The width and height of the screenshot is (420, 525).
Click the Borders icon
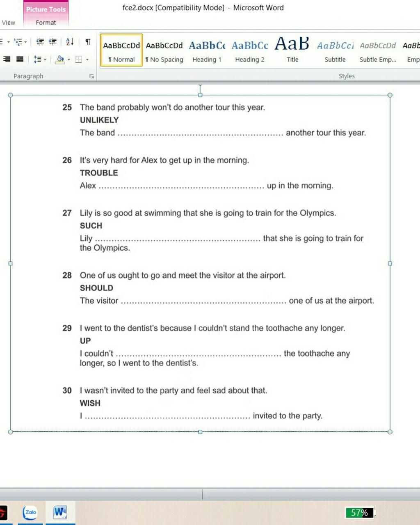coord(78,59)
